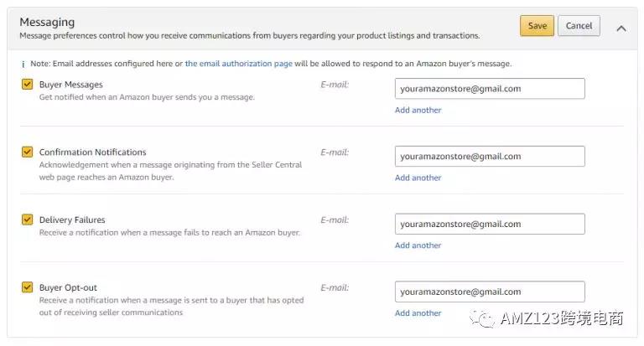Click the Cancel button

tap(579, 26)
